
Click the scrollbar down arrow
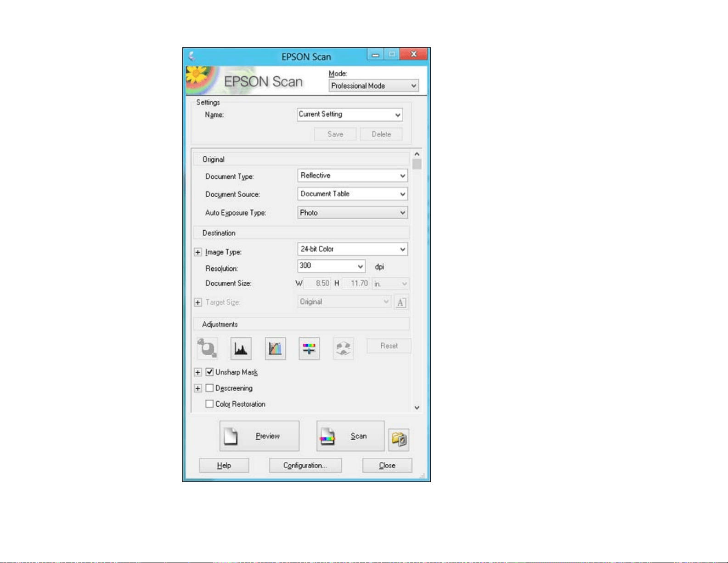(417, 407)
